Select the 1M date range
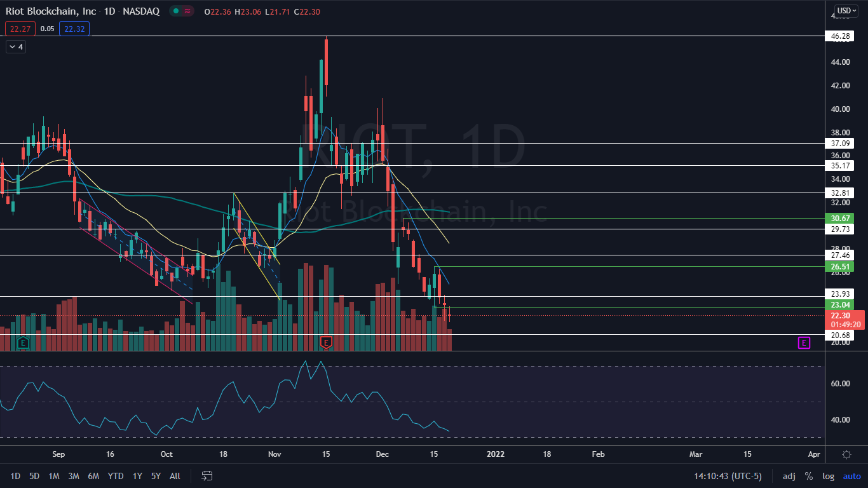Viewport: 868px width, 488px height. pyautogui.click(x=54, y=476)
